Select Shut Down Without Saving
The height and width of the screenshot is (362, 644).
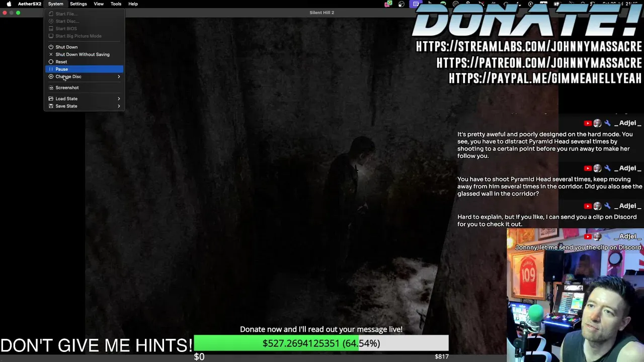tap(84, 54)
